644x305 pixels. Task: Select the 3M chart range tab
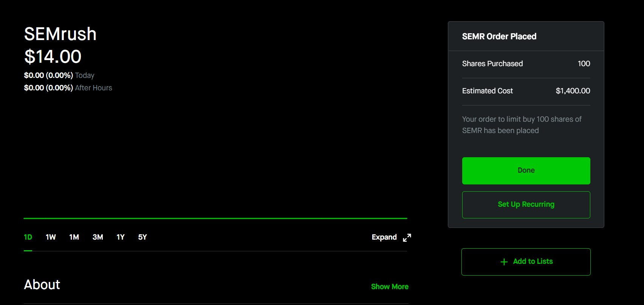point(98,237)
